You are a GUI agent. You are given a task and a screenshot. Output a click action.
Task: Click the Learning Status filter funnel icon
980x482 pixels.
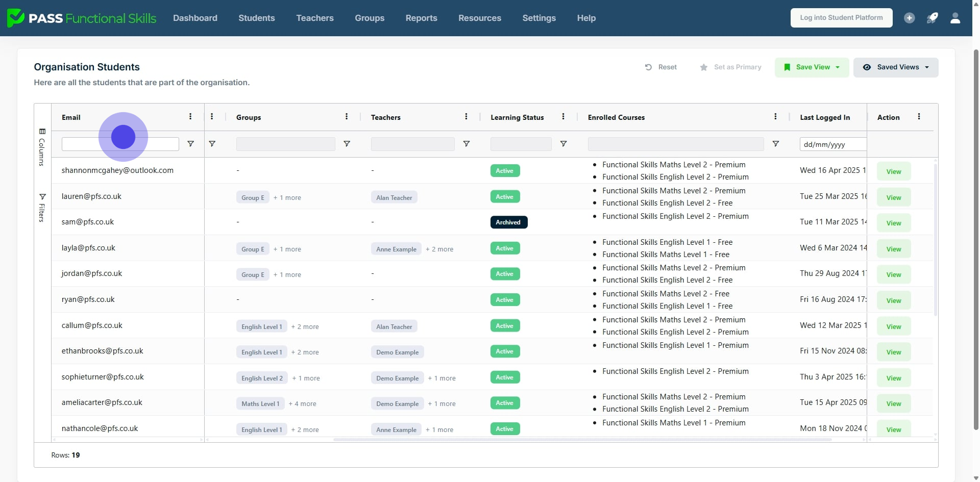point(563,144)
